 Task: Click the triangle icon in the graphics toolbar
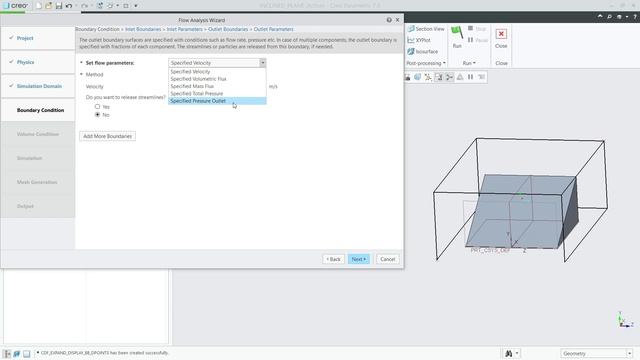pos(460,77)
